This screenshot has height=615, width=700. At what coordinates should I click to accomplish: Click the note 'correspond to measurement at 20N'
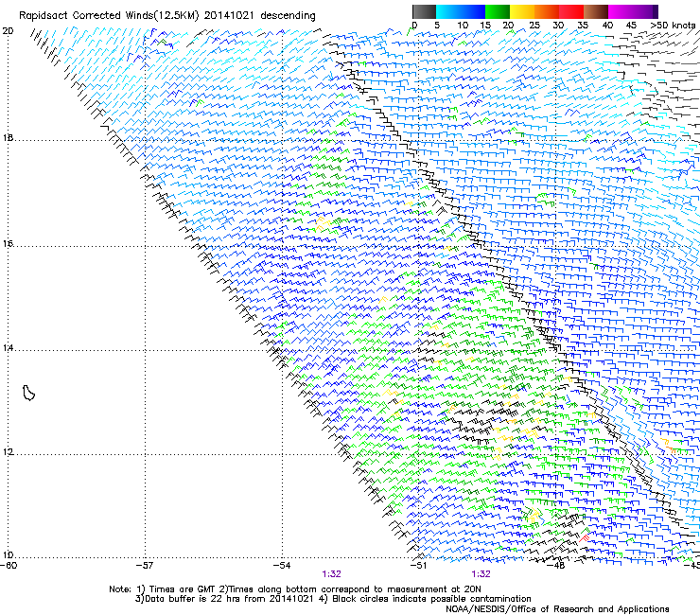pyautogui.click(x=401, y=589)
